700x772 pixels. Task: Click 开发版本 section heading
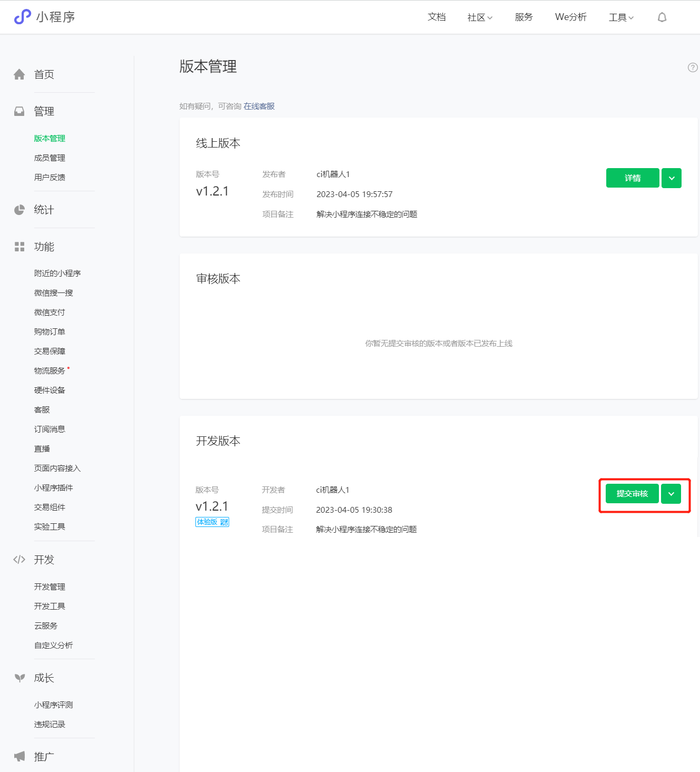218,441
